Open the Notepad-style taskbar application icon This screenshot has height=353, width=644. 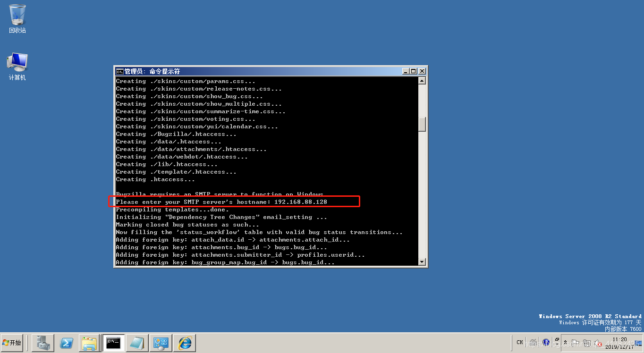pos(137,343)
